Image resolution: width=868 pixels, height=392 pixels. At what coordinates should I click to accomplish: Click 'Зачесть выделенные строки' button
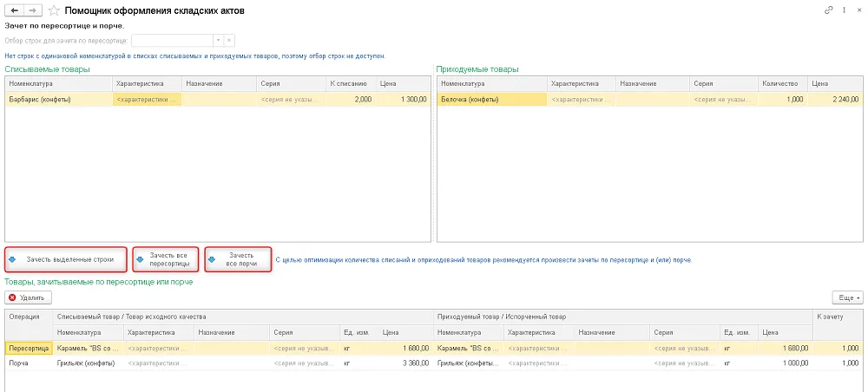point(66,259)
